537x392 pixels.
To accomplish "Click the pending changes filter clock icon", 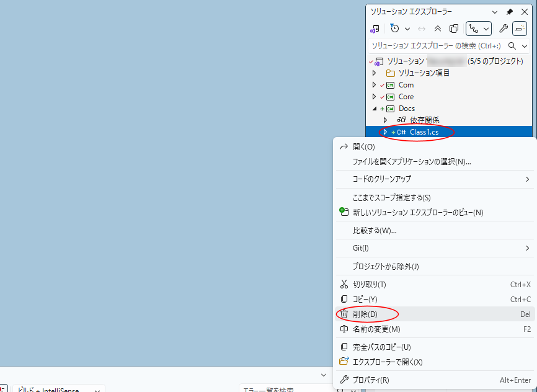I will pyautogui.click(x=395, y=29).
